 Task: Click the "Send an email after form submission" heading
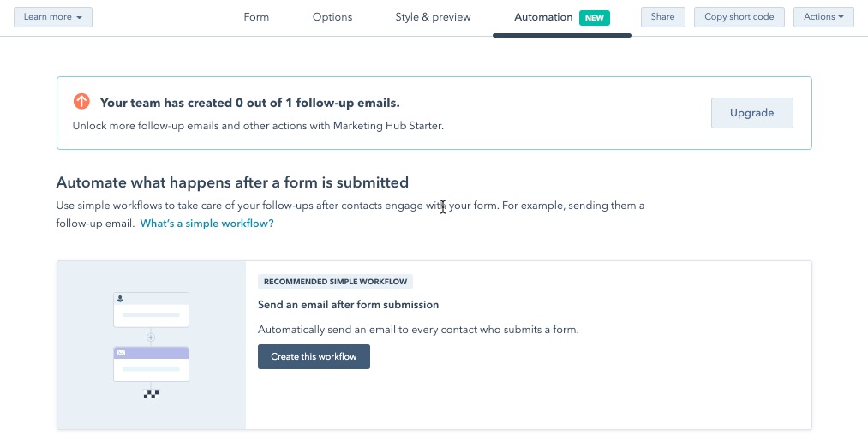348,305
